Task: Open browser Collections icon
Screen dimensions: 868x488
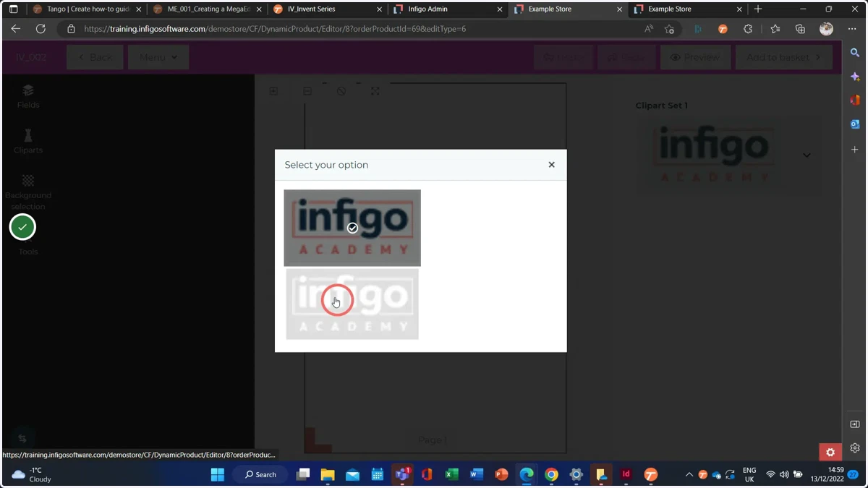Action: (x=800, y=29)
